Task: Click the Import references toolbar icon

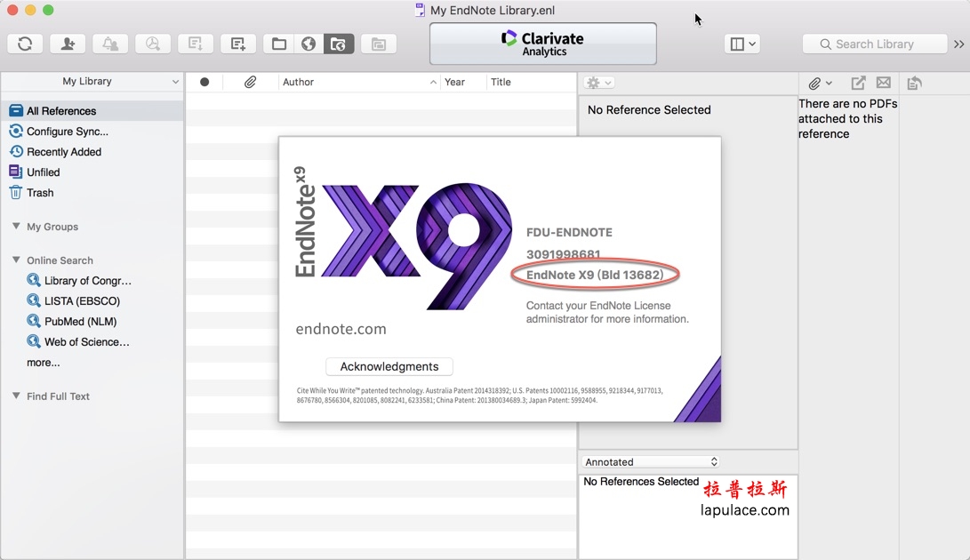Action: point(196,44)
